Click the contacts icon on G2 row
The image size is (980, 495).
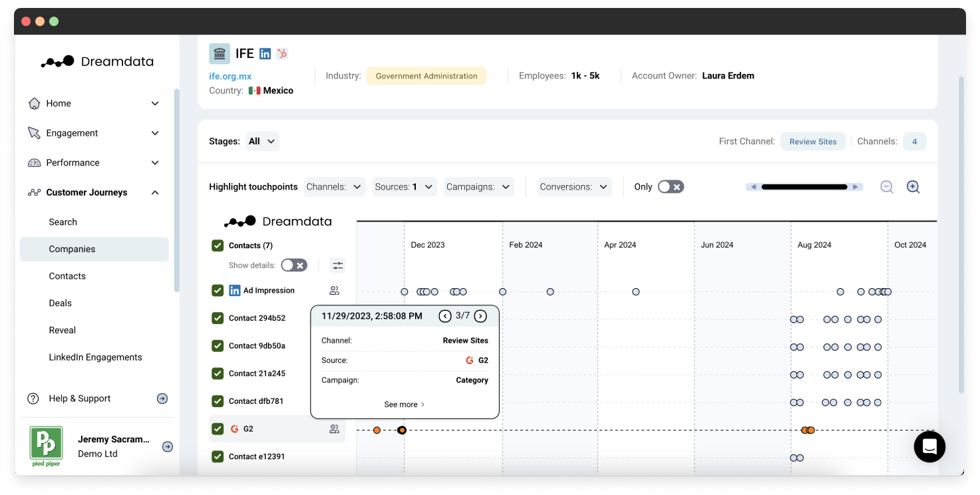[334, 429]
